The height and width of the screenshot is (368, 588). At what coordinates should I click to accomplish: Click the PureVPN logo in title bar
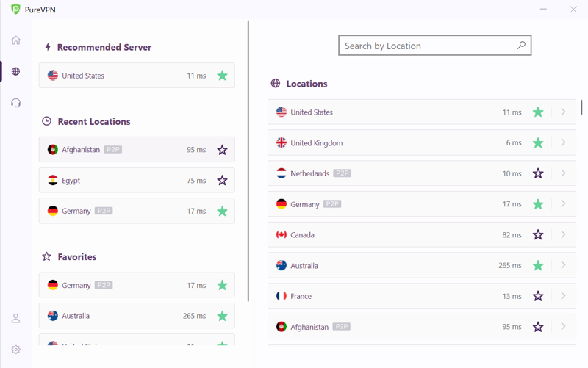pyautogui.click(x=15, y=10)
